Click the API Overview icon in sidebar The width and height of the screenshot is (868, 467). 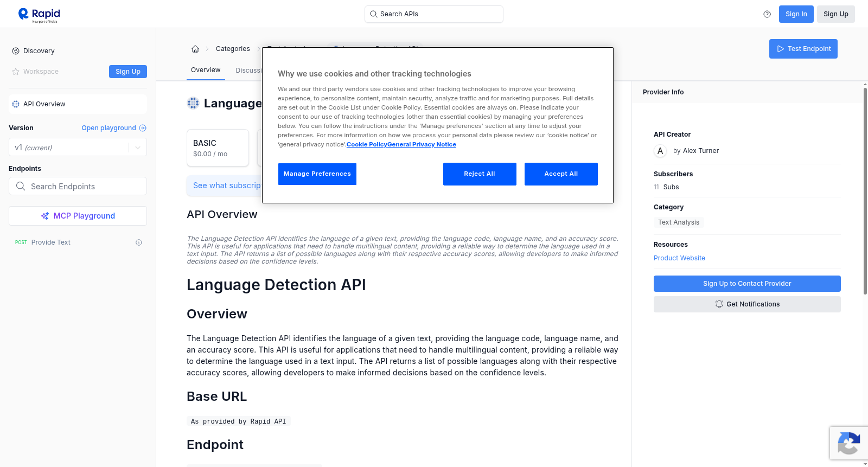coord(16,104)
